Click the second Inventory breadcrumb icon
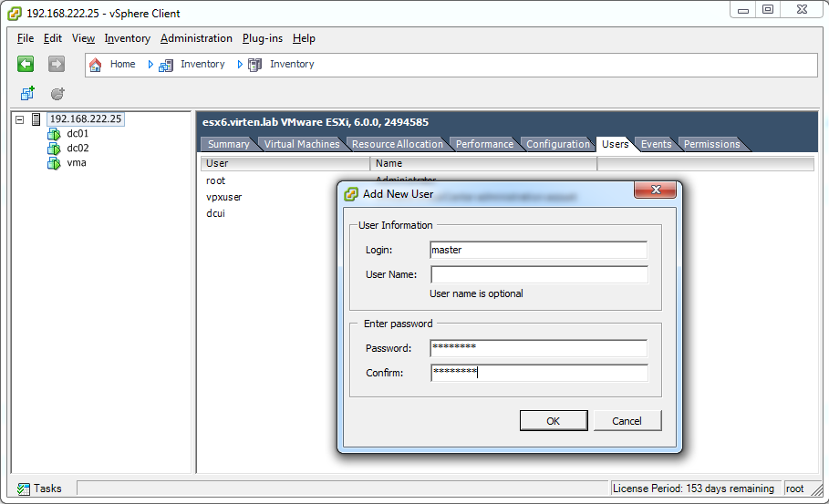 click(254, 65)
